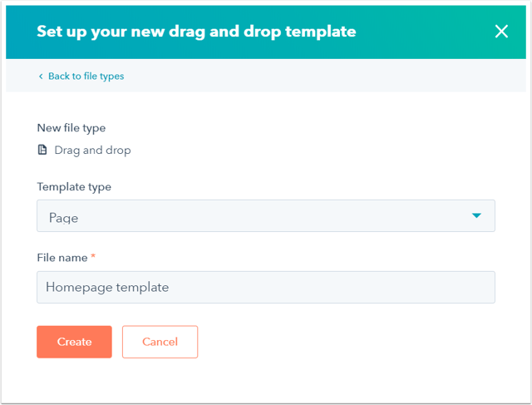Click the 'File name' label
The width and height of the screenshot is (532, 405).
click(x=62, y=258)
